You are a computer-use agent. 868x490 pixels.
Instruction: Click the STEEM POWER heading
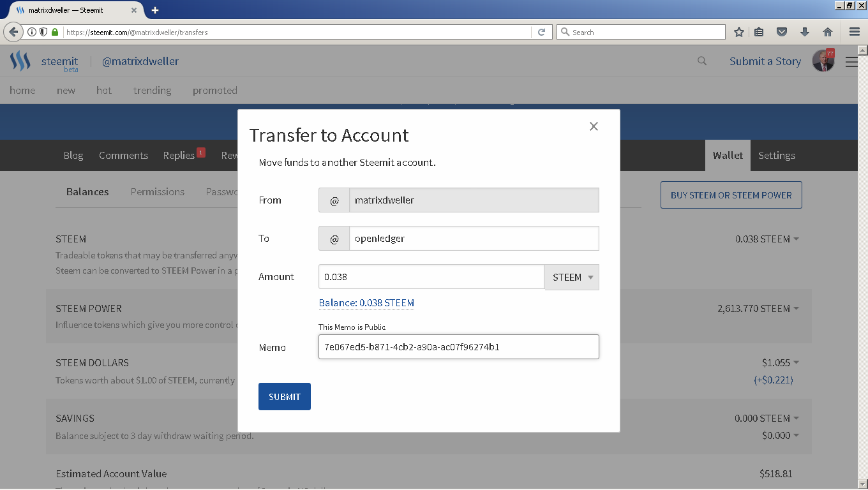coord(89,308)
